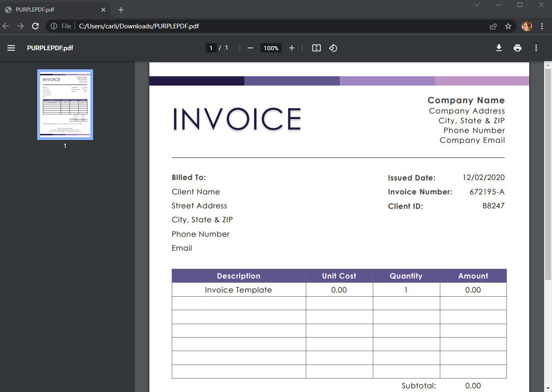Print the invoice PDF
The height and width of the screenshot is (392, 552).
pos(517,48)
